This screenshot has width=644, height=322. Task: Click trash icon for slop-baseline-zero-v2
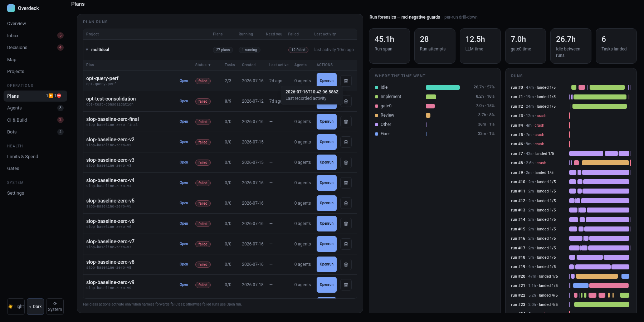pyautogui.click(x=346, y=142)
